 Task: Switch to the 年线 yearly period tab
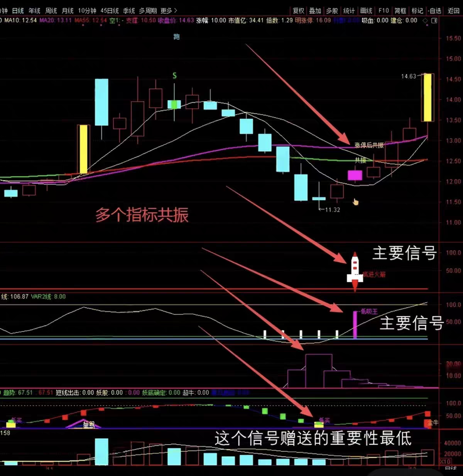pyautogui.click(x=34, y=11)
